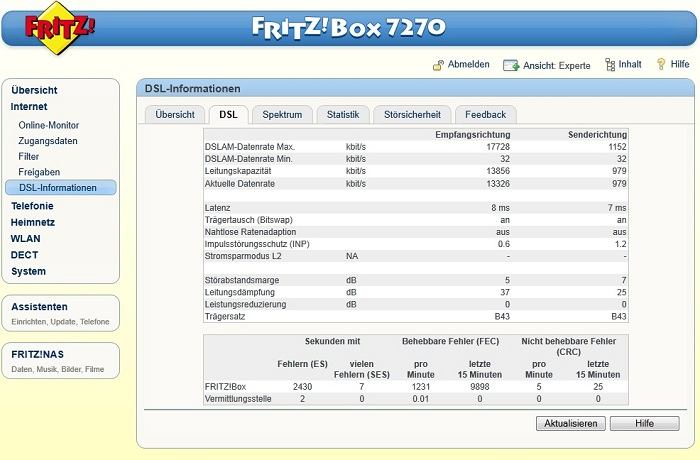Open Telefonie menu section

coord(32,206)
